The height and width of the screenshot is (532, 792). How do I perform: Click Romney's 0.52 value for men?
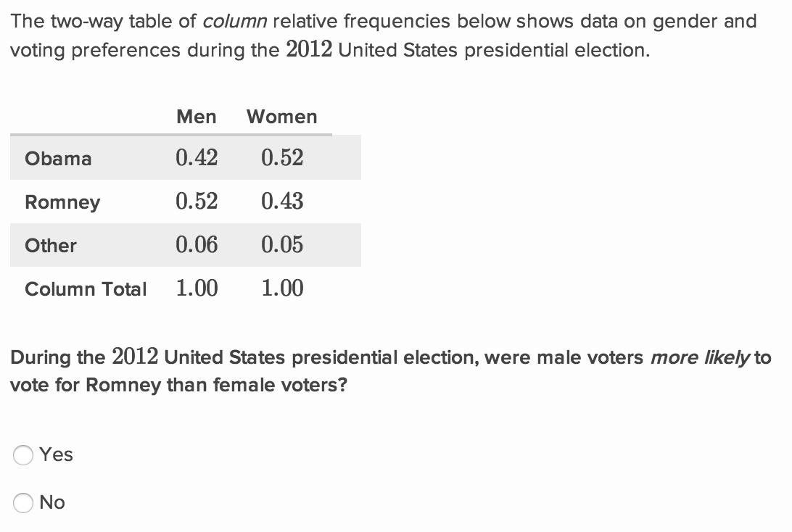tap(197, 201)
